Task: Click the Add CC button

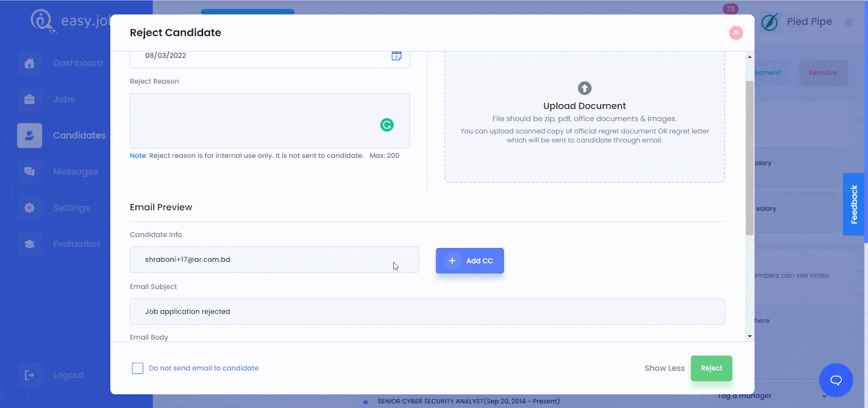Action: point(470,261)
